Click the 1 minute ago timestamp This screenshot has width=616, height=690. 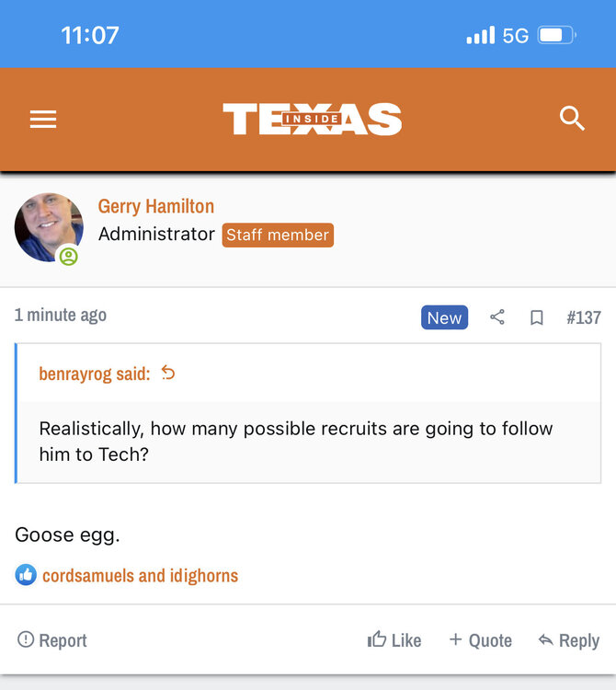pyautogui.click(x=61, y=315)
